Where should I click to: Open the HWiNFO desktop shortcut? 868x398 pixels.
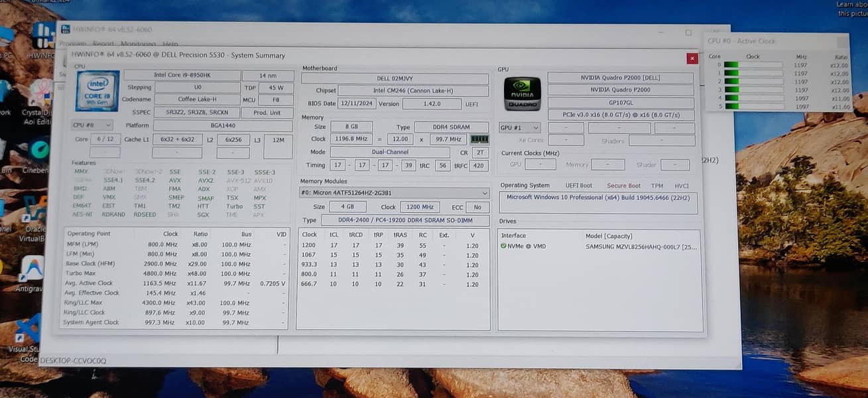[44, 41]
